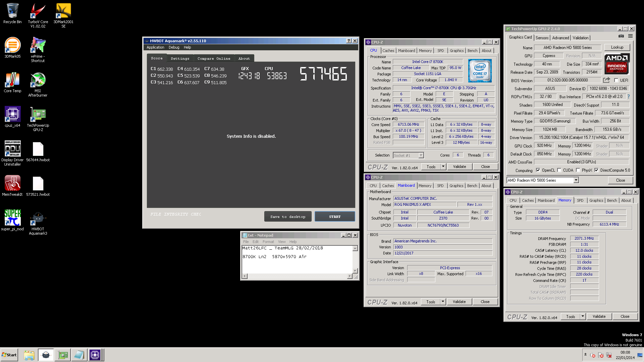Click the Windows Start button
Screen dimensions: 644x362
coord(9,355)
